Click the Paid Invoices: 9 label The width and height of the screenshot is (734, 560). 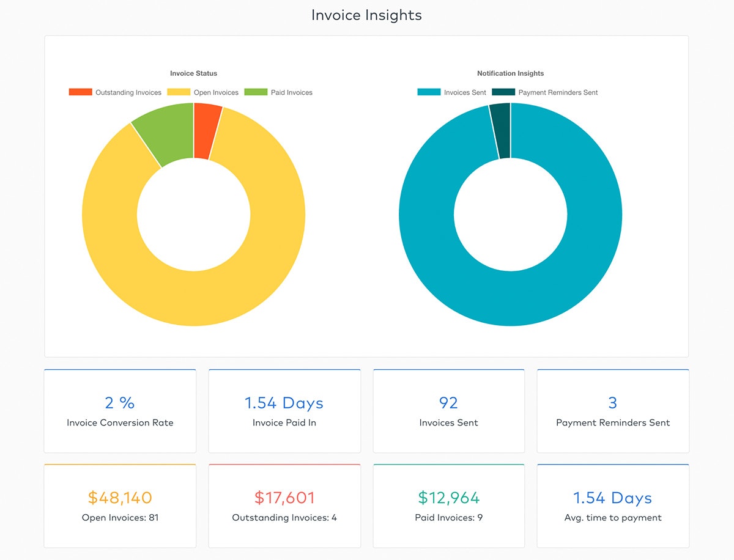click(x=449, y=517)
